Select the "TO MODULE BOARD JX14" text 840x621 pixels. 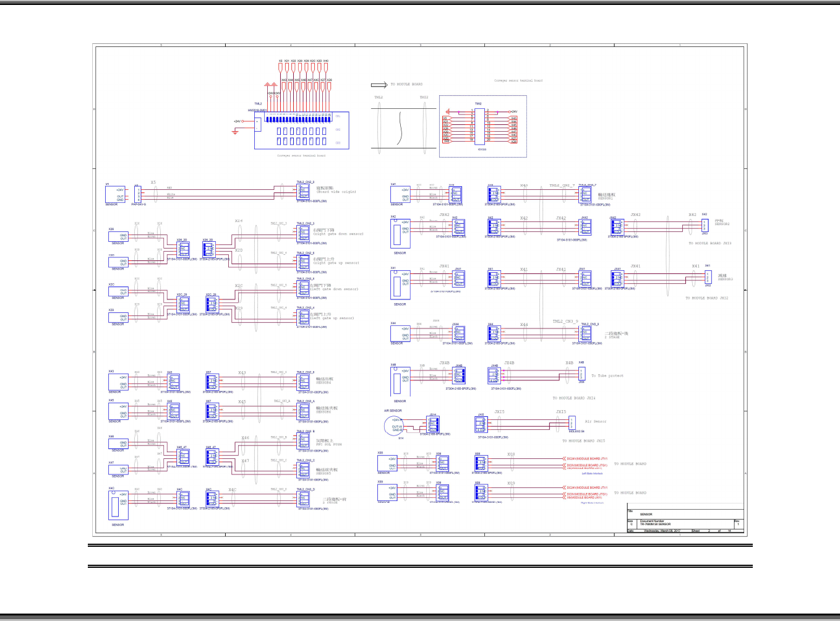pyautogui.click(x=574, y=398)
